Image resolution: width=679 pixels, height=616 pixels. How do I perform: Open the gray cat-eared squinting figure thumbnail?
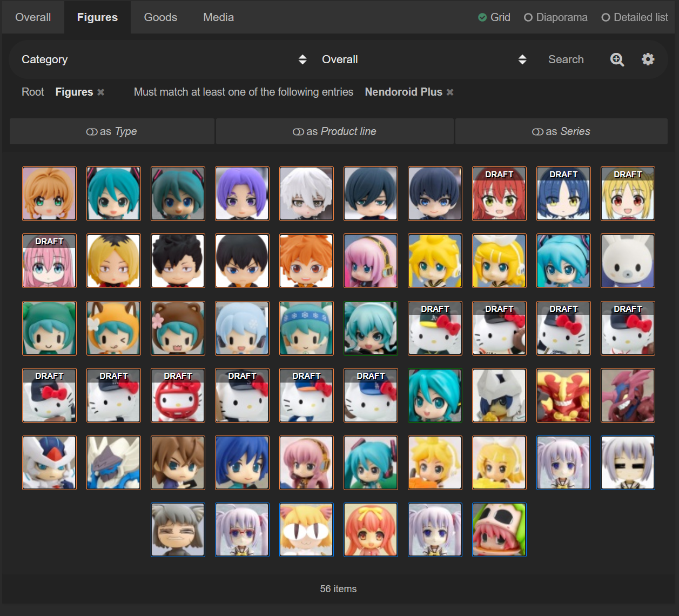[x=178, y=530]
